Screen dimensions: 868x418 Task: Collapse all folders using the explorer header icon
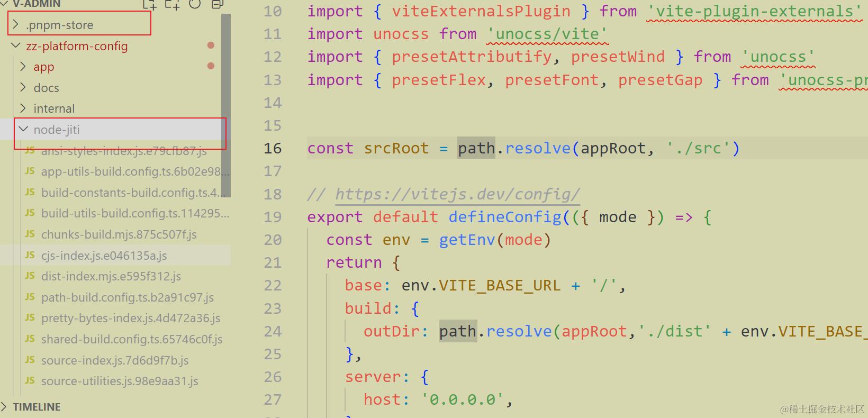(217, 4)
